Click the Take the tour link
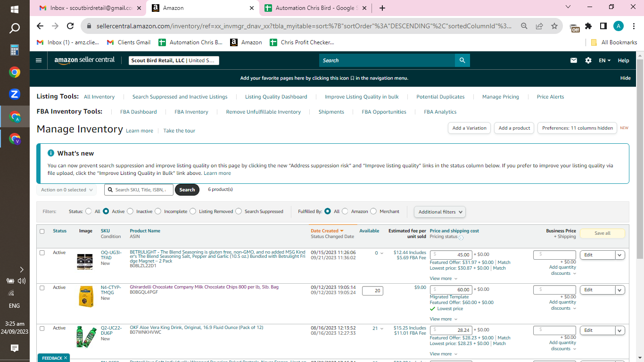 (x=179, y=131)
